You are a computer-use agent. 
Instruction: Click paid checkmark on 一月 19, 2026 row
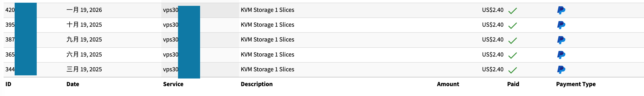pyautogui.click(x=512, y=11)
